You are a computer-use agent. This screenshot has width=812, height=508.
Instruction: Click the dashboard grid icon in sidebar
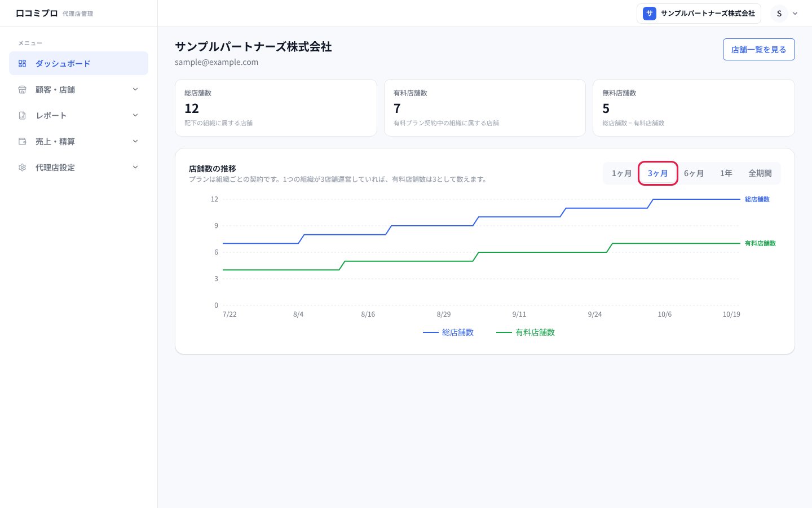point(23,64)
